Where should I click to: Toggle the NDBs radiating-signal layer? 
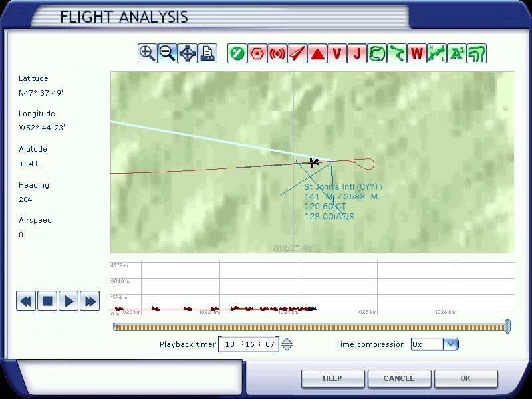(x=277, y=53)
